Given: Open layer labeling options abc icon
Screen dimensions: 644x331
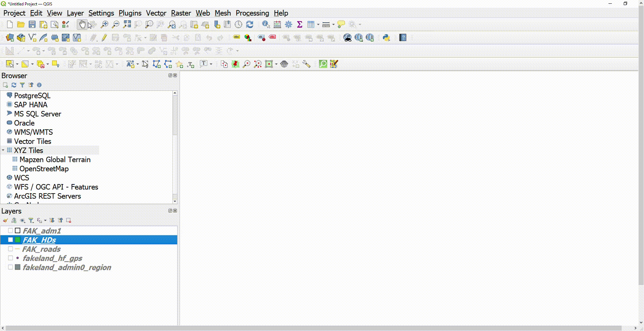Looking at the screenshot, I should 236,37.
